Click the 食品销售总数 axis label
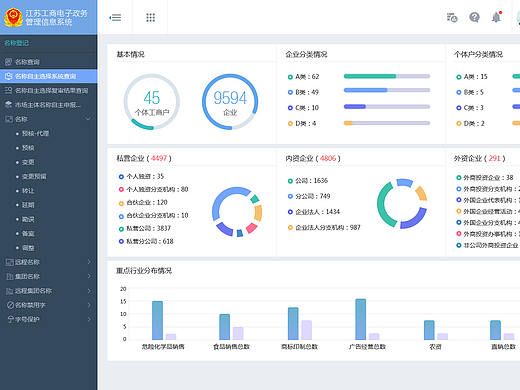This screenshot has width=520, height=390. pyautogui.click(x=231, y=347)
